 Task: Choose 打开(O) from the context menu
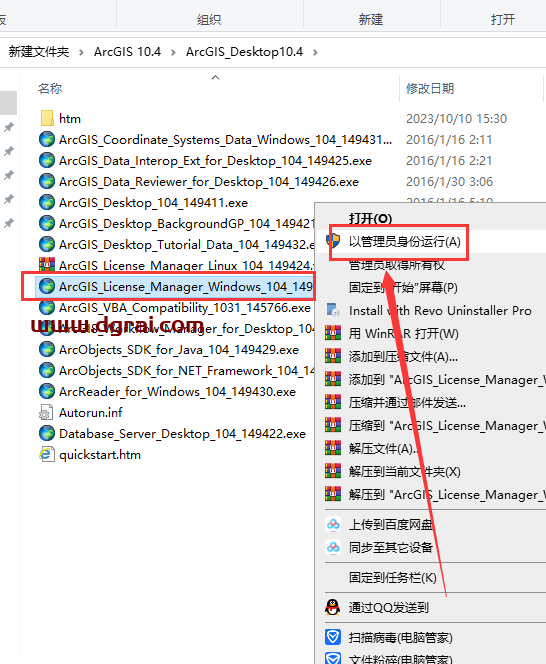coord(370,219)
